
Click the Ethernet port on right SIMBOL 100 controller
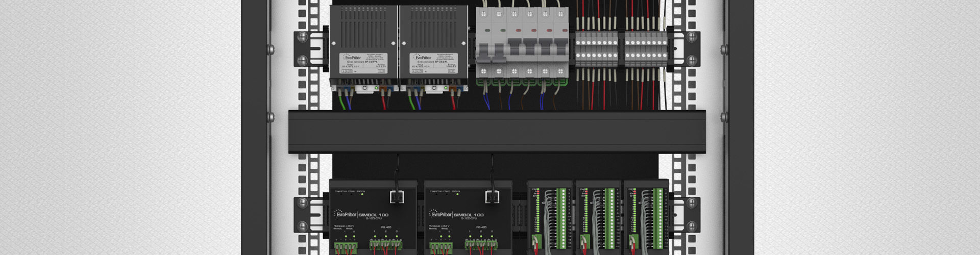492,196
